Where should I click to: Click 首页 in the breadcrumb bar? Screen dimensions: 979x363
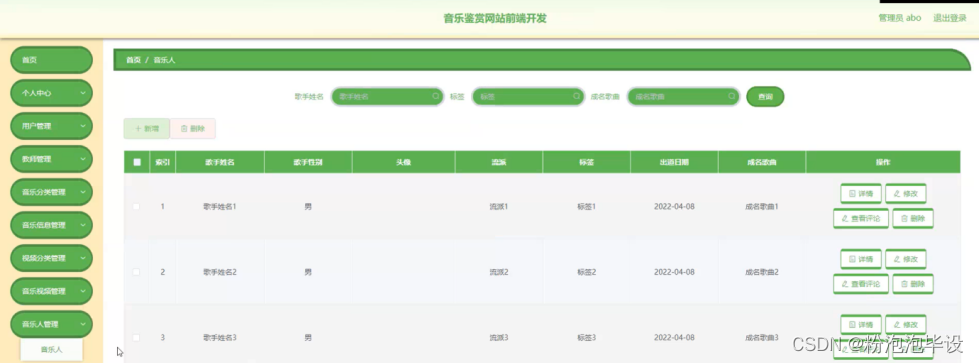(133, 60)
